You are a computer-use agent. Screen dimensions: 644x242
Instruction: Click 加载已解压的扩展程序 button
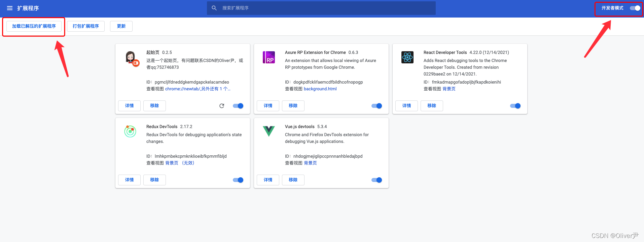(34, 26)
